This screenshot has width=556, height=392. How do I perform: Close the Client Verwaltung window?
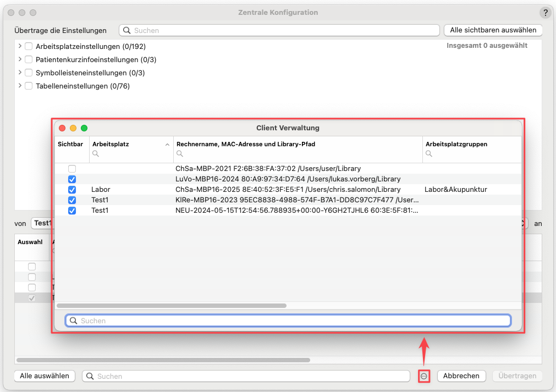62,128
